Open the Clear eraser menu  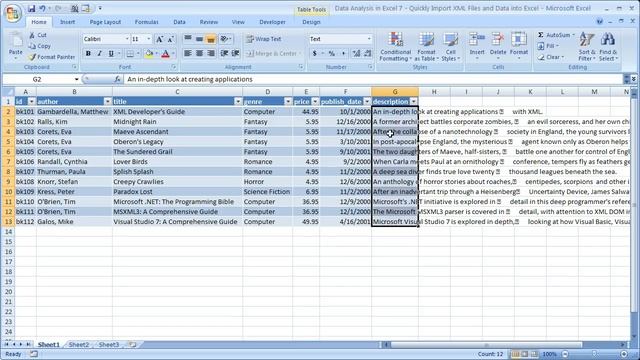pos(550,57)
